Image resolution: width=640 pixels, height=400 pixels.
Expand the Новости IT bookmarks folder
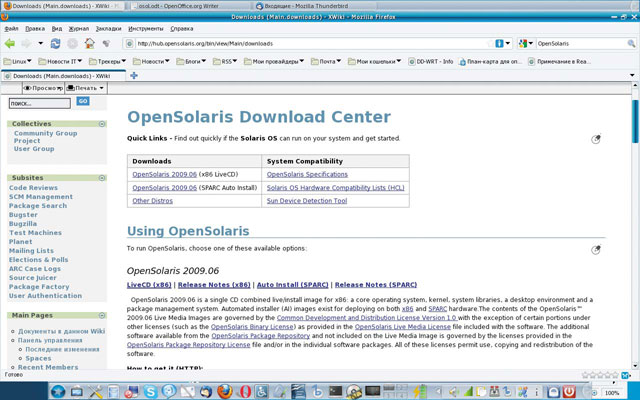60,62
